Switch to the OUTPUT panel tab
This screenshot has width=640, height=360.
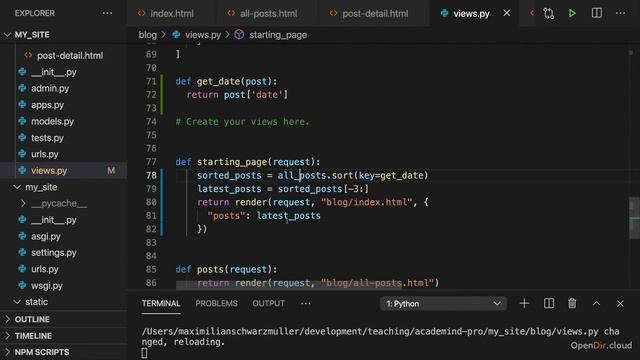[268, 303]
